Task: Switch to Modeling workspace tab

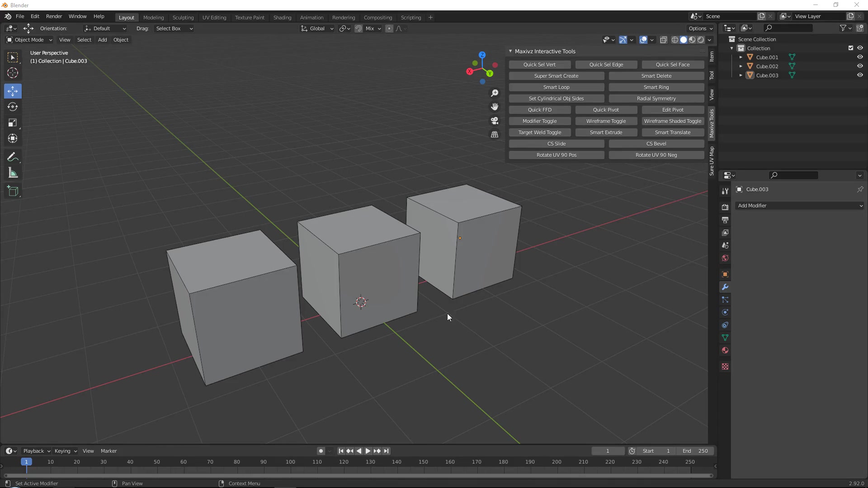Action: click(153, 18)
